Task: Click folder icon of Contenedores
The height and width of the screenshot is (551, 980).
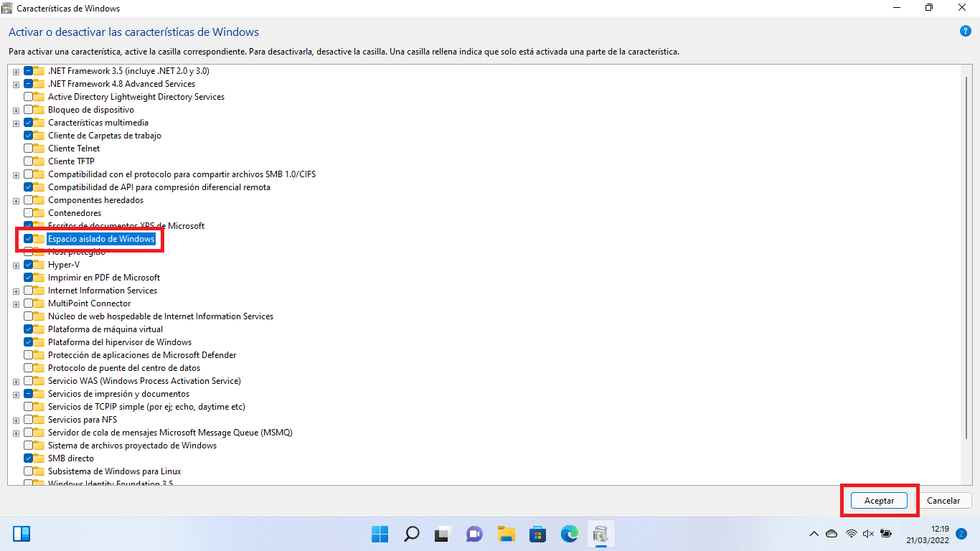Action: pyautogui.click(x=39, y=213)
